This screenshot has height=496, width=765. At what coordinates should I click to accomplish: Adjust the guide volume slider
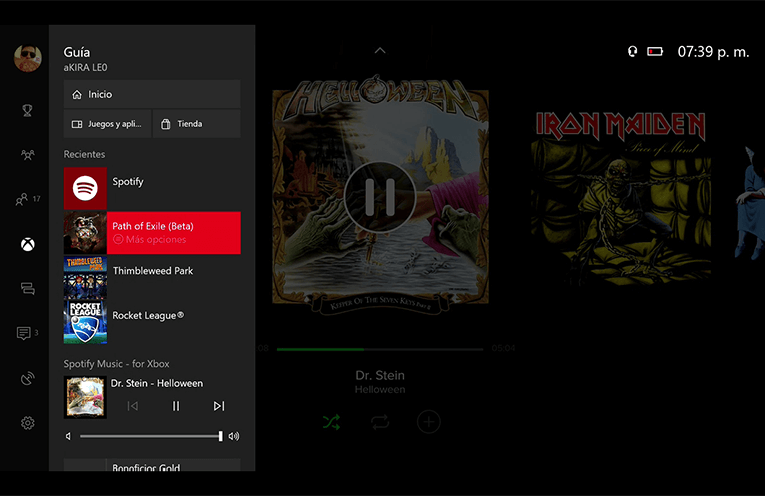151,436
